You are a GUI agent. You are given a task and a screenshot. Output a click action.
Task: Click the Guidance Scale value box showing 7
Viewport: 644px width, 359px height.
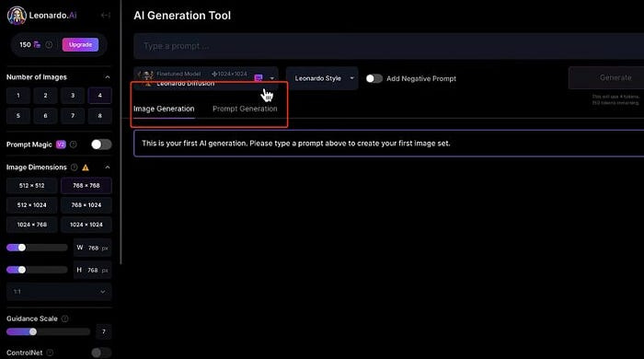click(x=103, y=331)
